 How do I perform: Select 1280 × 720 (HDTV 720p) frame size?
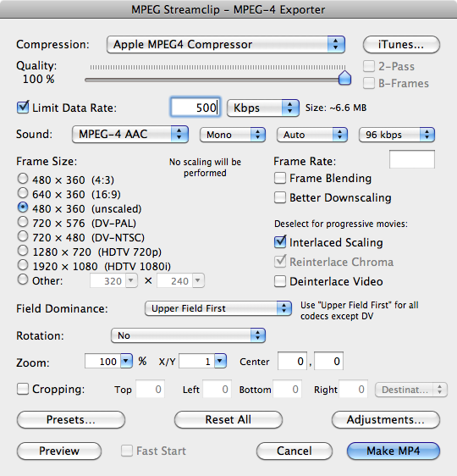coord(23,251)
